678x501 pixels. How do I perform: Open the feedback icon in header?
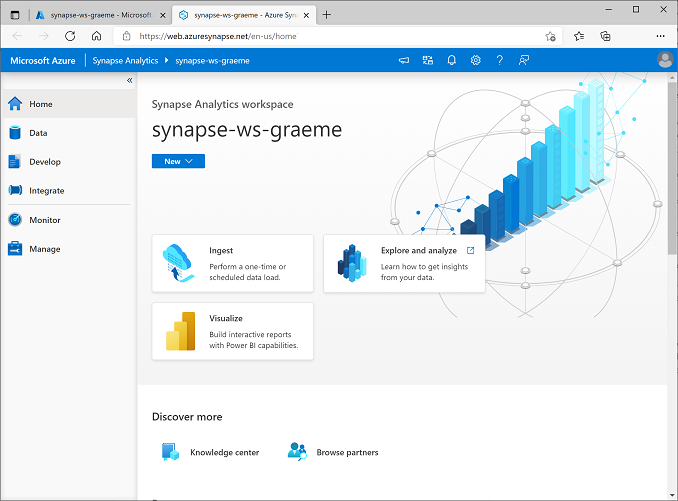pyautogui.click(x=524, y=60)
